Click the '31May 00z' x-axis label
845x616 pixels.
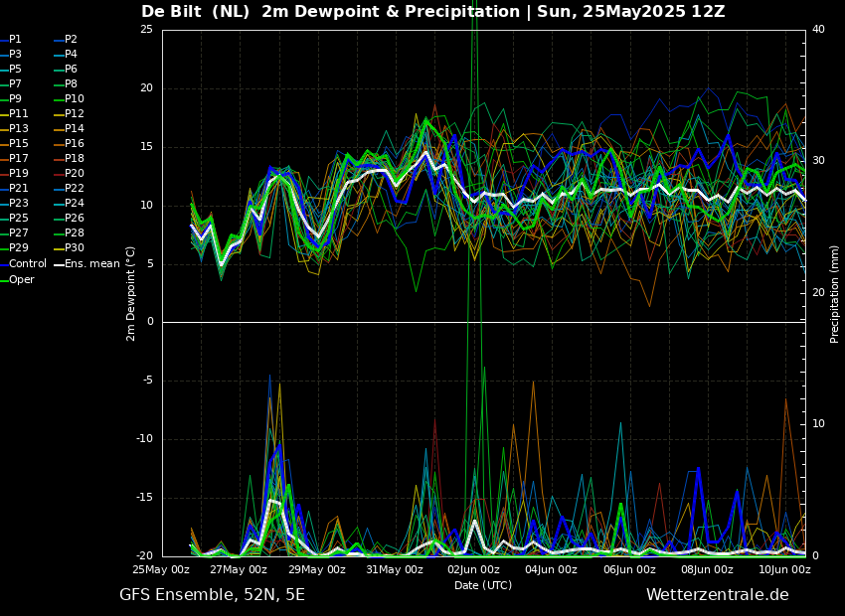coord(395,570)
